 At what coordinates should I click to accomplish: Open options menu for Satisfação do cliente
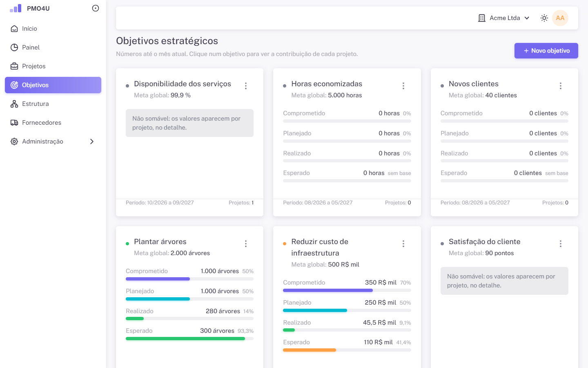click(561, 244)
